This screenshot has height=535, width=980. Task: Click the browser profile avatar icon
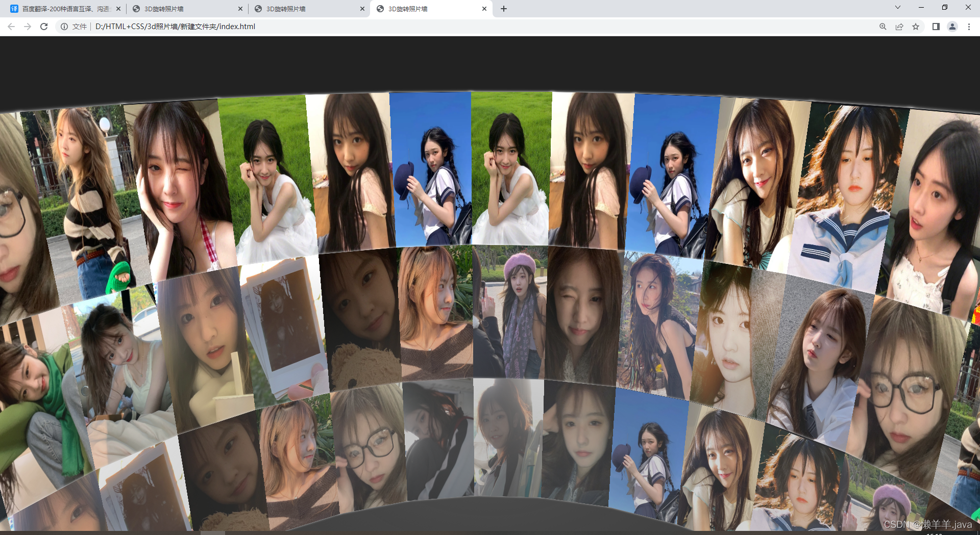click(x=952, y=27)
